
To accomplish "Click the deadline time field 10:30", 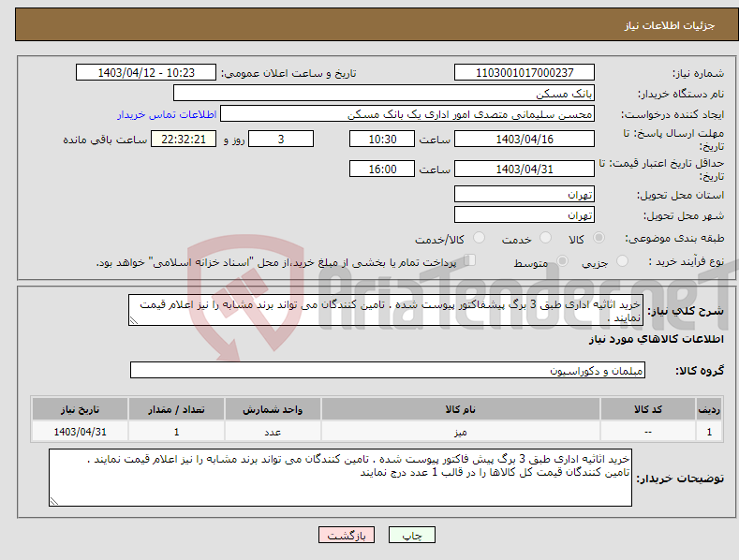I will [382, 139].
